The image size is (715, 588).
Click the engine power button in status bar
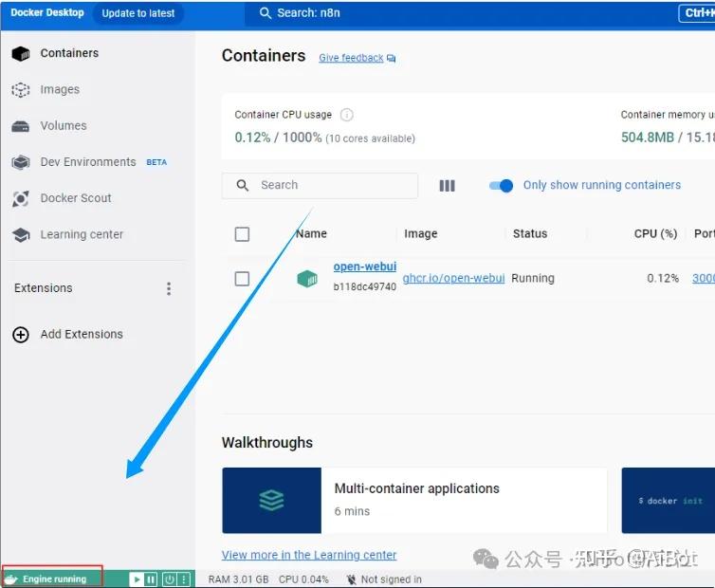tap(169, 579)
